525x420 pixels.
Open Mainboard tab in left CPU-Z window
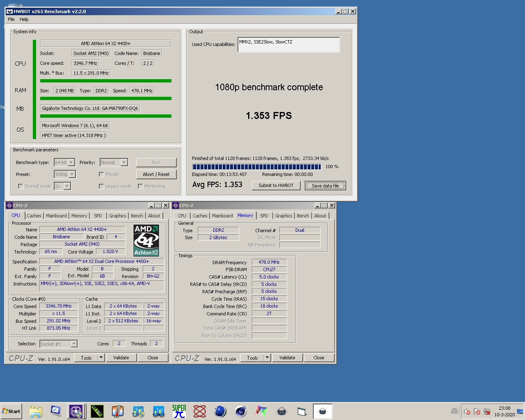[56, 216]
